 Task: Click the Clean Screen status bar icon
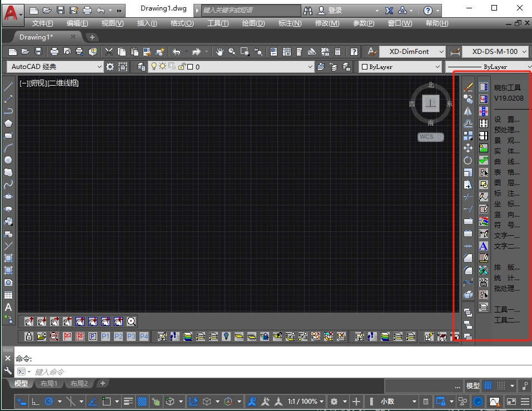click(x=511, y=402)
